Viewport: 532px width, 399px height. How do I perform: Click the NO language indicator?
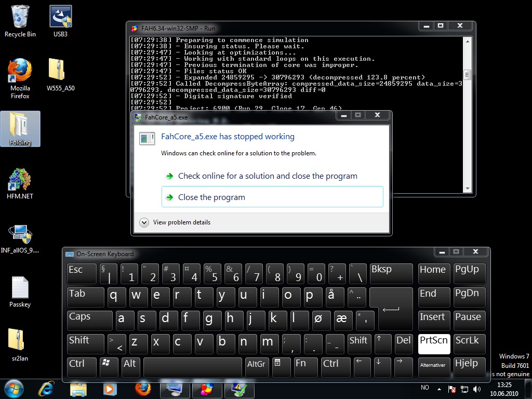pos(425,388)
